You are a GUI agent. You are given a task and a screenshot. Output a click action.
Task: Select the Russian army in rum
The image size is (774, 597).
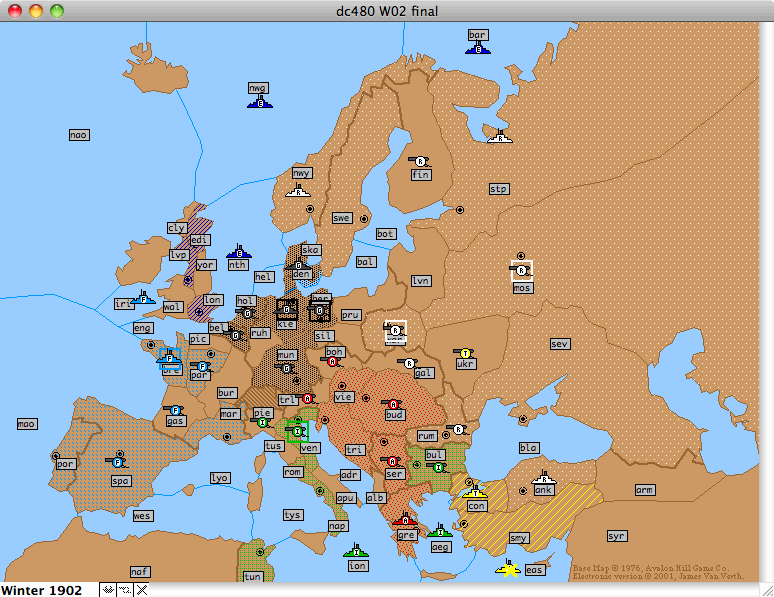coord(458,429)
